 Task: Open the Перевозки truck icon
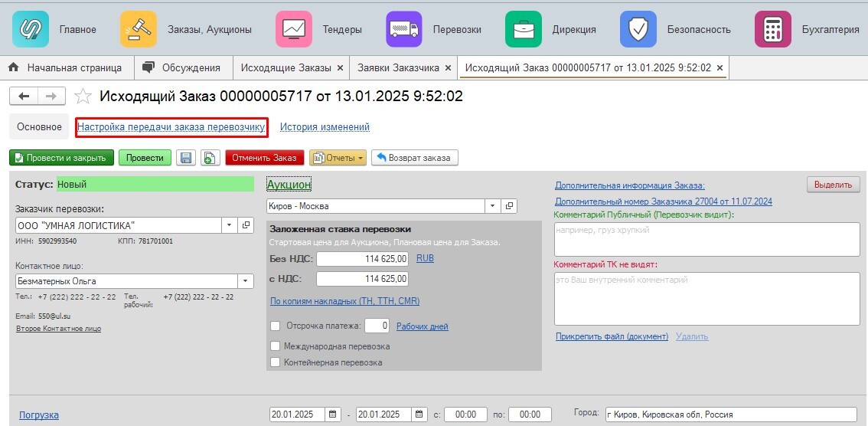(x=403, y=29)
